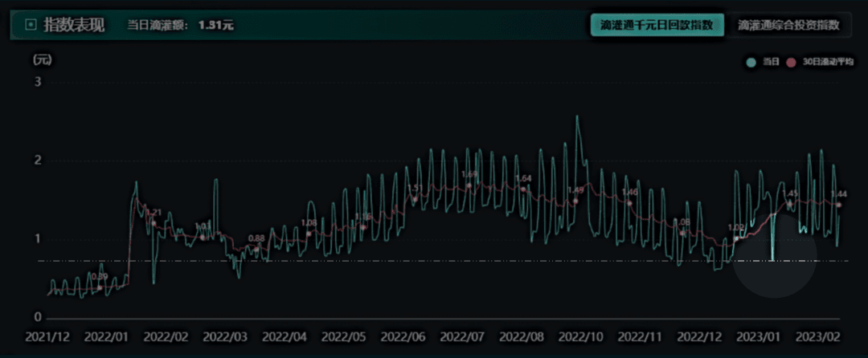Screen dimensions: 868x358
Task: Click the 1.45 marker near 2023/02
Action: click(x=790, y=205)
